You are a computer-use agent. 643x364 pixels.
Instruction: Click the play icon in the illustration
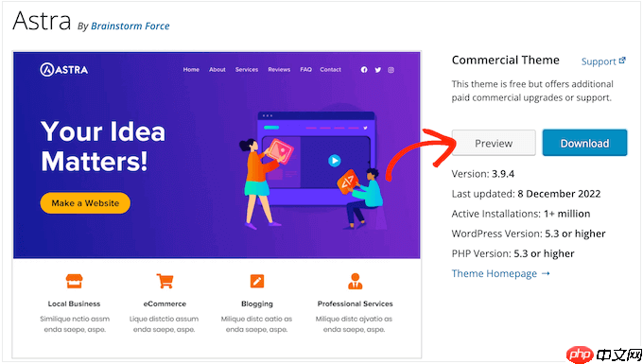(335, 161)
